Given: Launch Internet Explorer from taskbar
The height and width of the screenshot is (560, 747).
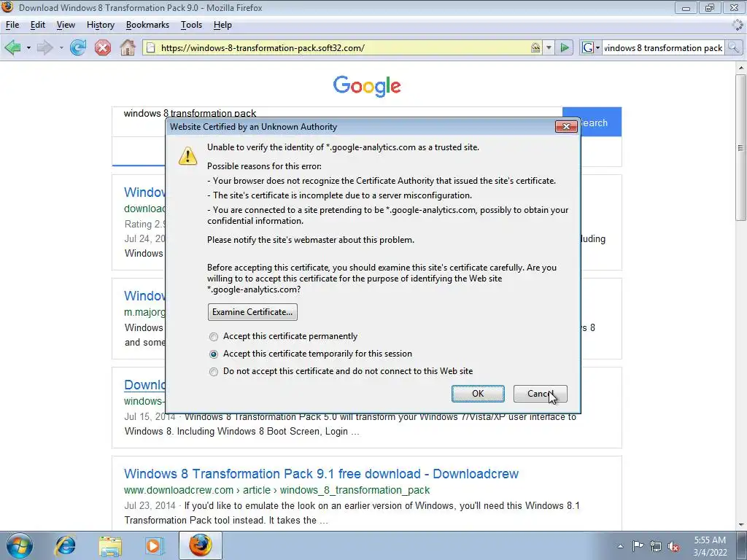Looking at the screenshot, I should coord(65,545).
